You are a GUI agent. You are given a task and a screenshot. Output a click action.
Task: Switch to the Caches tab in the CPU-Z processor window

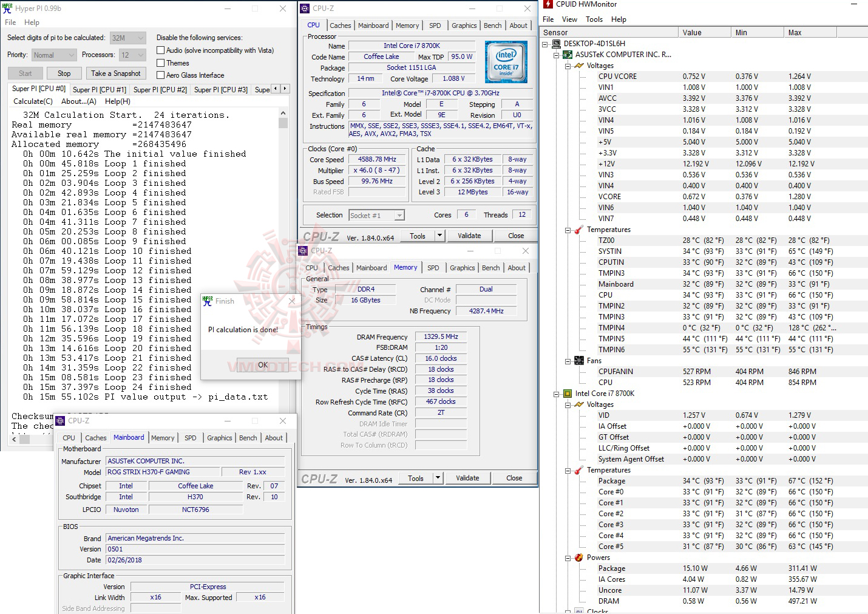(341, 26)
